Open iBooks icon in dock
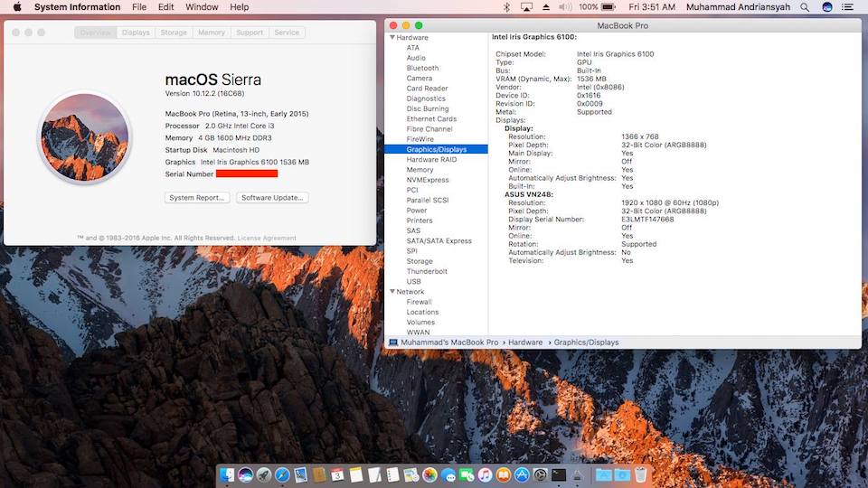Viewport: 868px width, 488px height. (504, 474)
